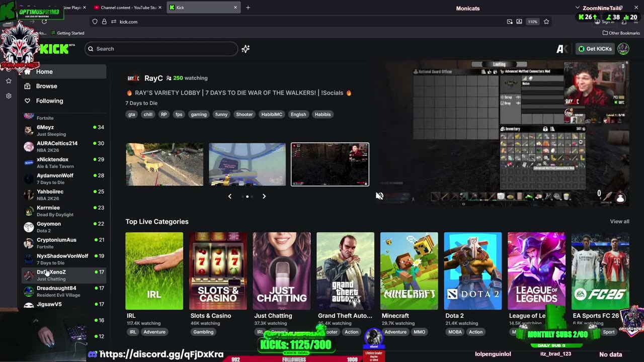Select the dog street stream thumbnail
The height and width of the screenshot is (362, 644).
165,164
